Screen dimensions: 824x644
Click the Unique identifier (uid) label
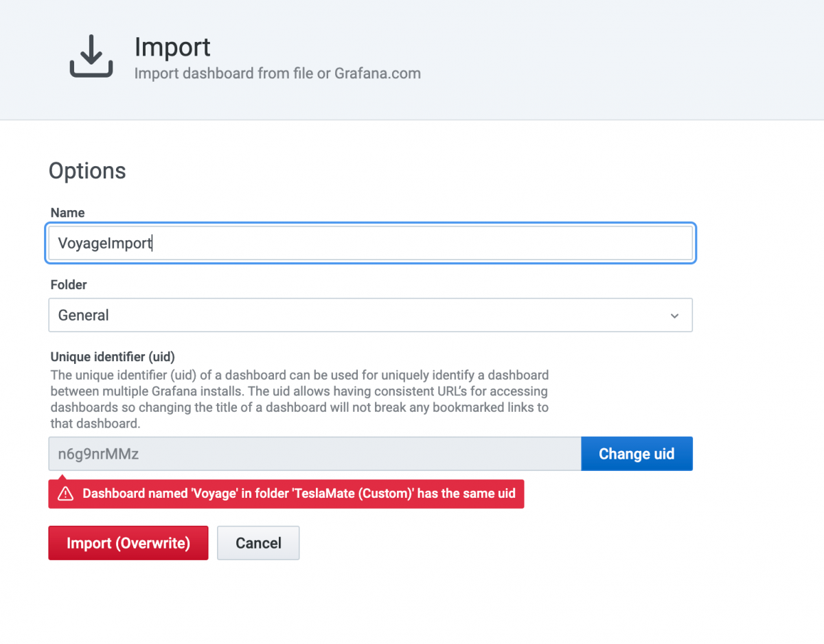tap(113, 357)
